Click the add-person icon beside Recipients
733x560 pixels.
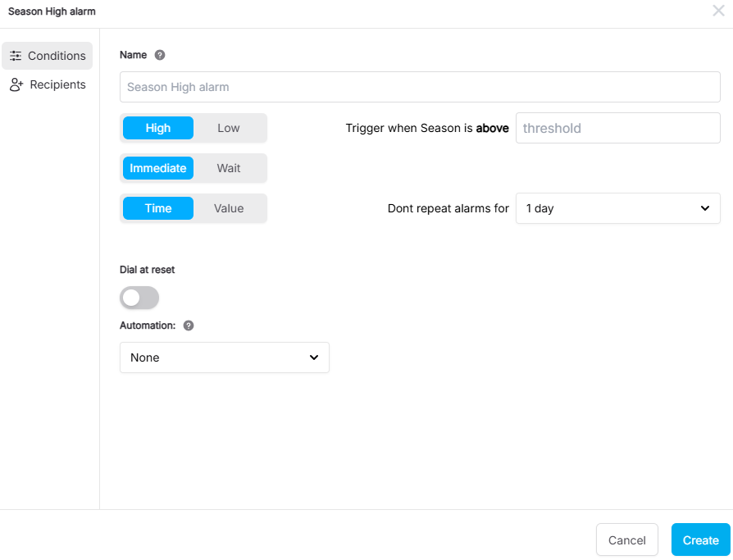coord(16,84)
